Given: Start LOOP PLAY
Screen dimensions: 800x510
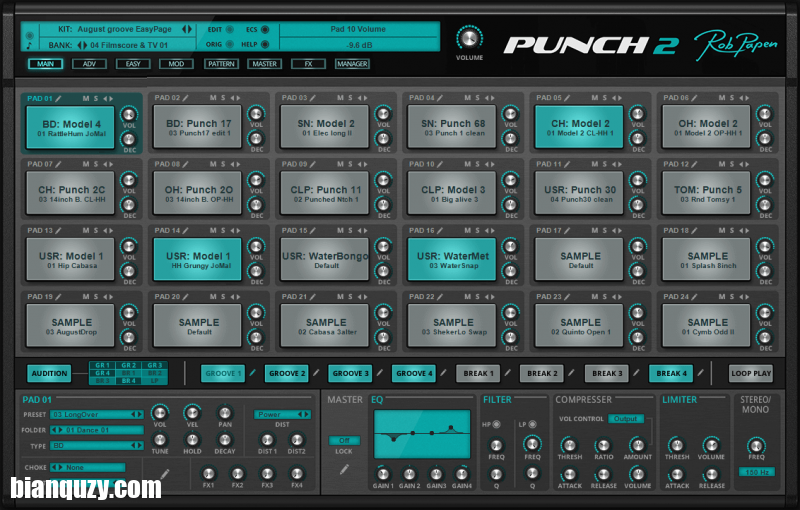Looking at the screenshot, I should tap(751, 373).
